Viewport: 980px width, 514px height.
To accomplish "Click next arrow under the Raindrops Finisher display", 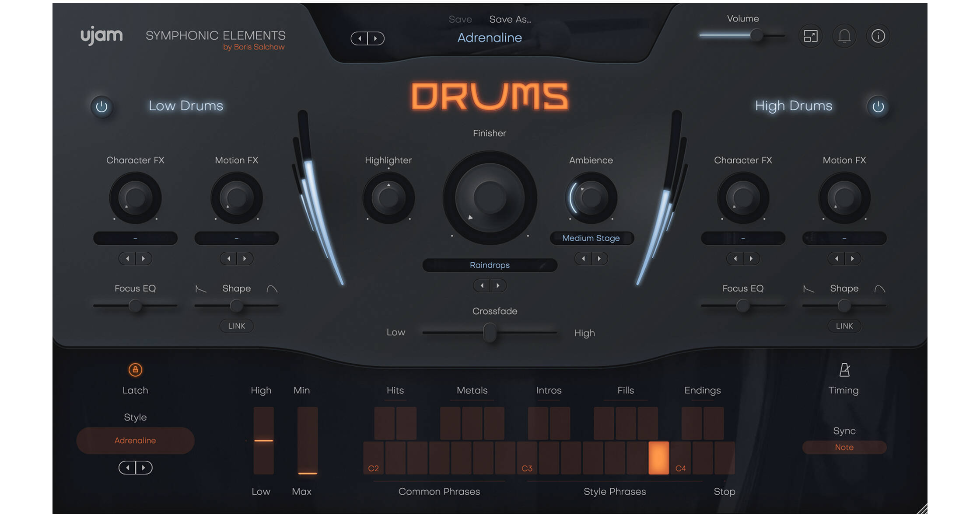I will point(497,285).
